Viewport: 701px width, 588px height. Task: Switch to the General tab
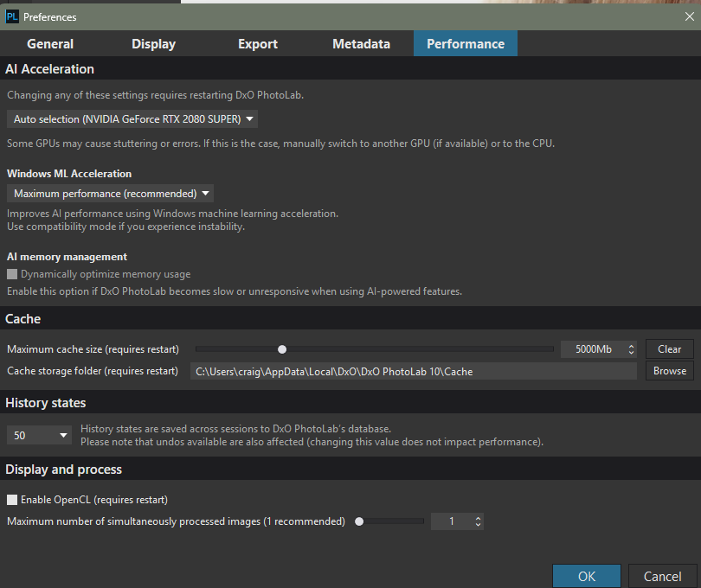[50, 44]
